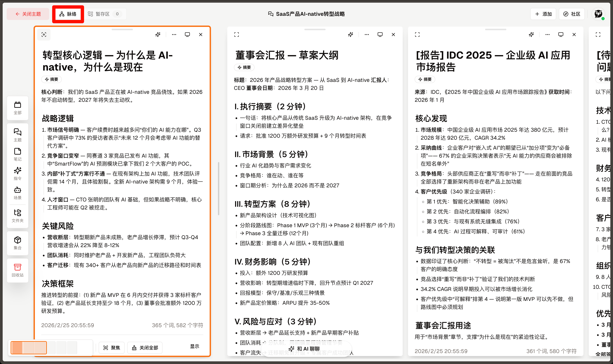Switch to 主题 in the sidebar

(17, 135)
